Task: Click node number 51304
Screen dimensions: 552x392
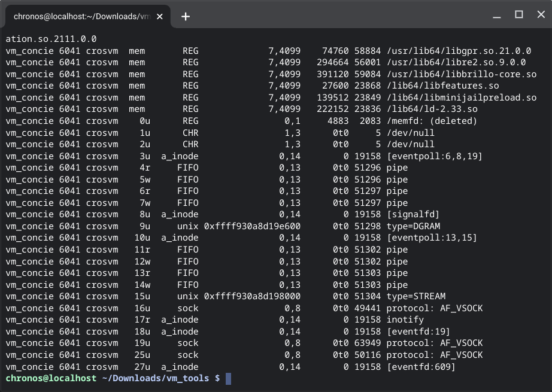Action: (368, 296)
